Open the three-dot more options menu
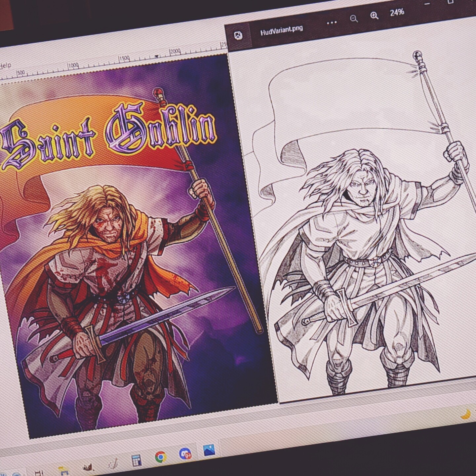Image resolution: width=476 pixels, height=476 pixels. (332, 22)
